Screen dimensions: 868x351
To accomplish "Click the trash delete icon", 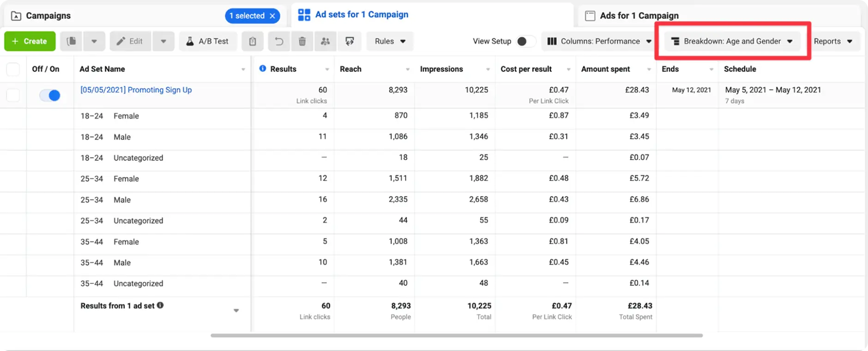I will pyautogui.click(x=302, y=41).
